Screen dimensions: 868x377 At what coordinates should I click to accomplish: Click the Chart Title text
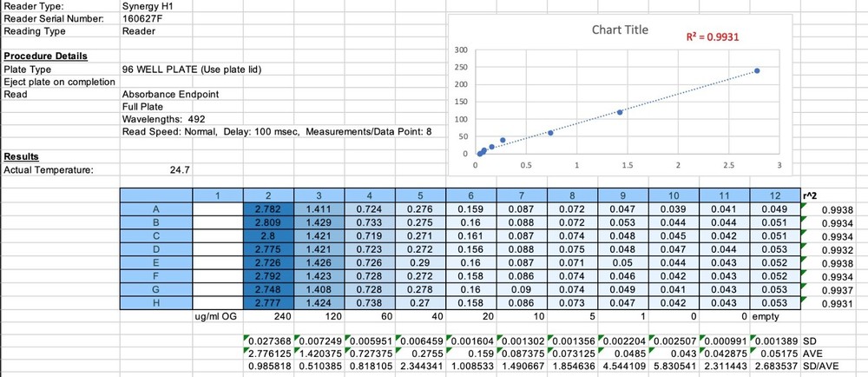tap(620, 30)
